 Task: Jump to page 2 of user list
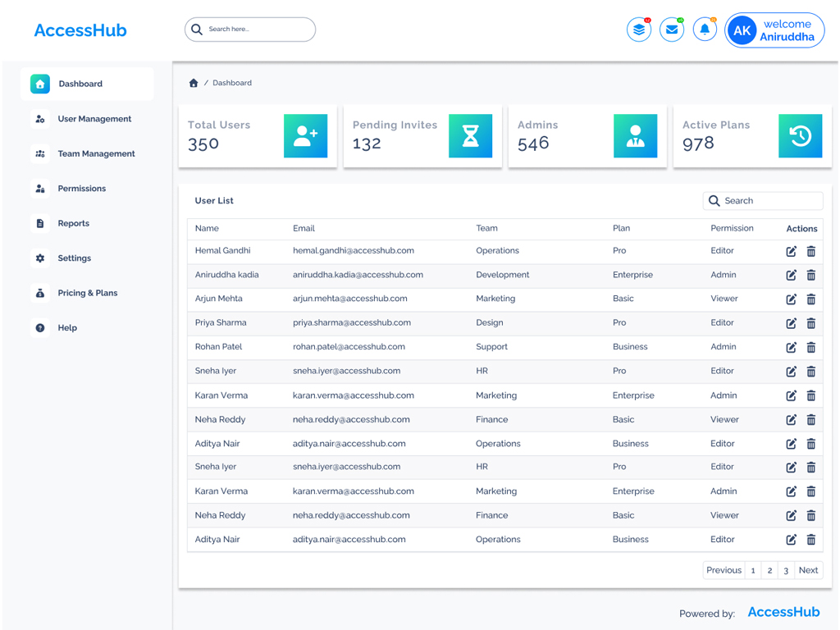(769, 570)
